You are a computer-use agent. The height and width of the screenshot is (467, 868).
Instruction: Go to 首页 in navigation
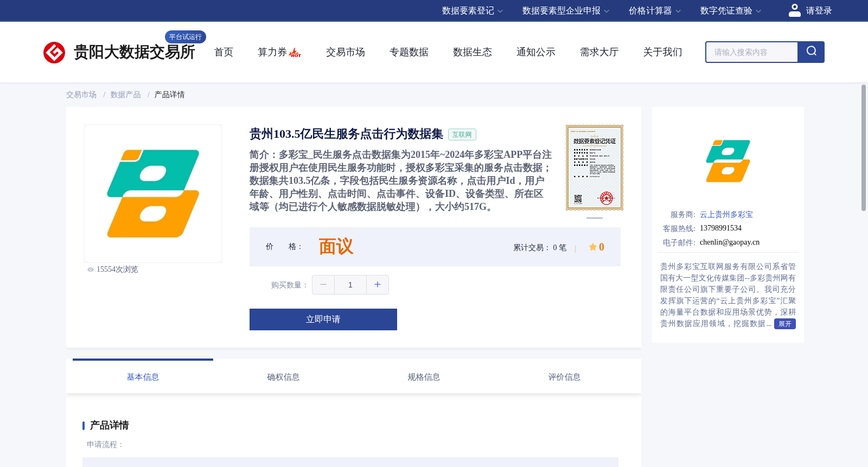[224, 52]
